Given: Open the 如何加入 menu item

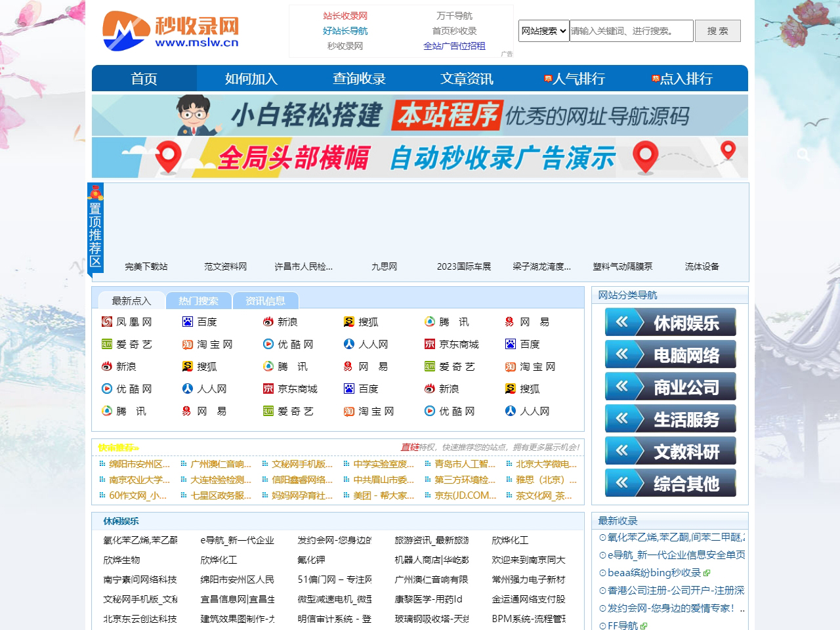Looking at the screenshot, I should point(251,79).
